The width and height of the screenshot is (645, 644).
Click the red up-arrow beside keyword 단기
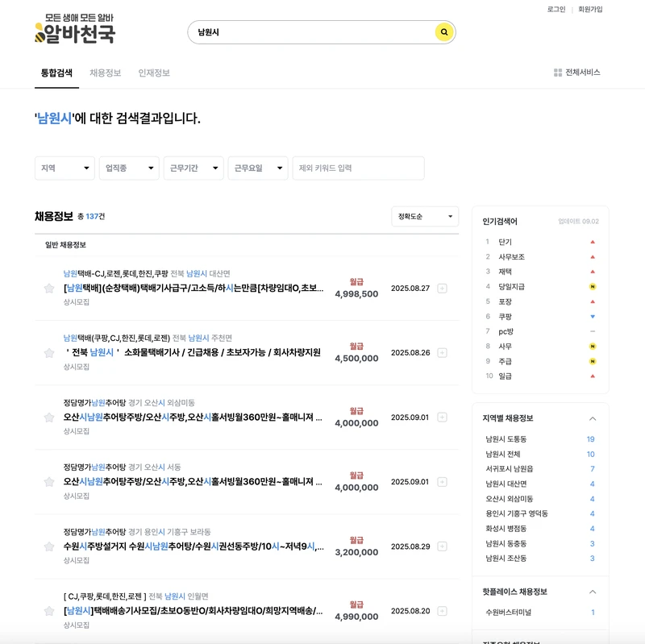[592, 240]
